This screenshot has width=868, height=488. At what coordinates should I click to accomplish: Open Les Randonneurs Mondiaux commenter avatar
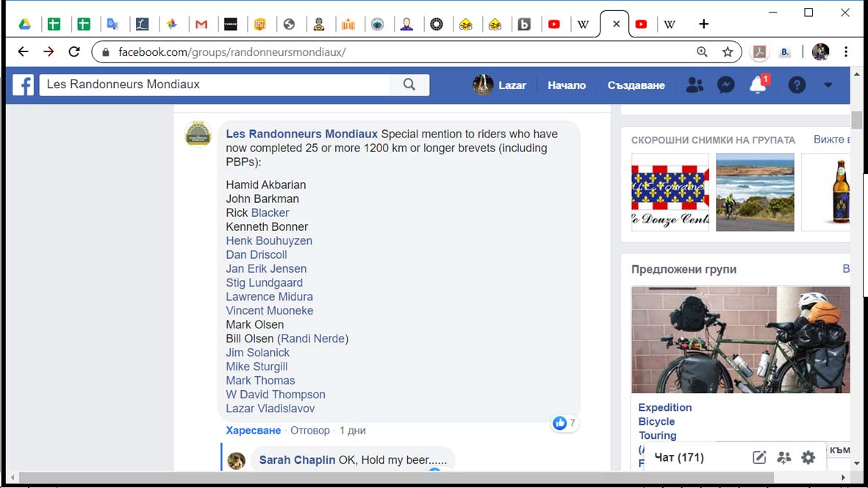tap(198, 134)
